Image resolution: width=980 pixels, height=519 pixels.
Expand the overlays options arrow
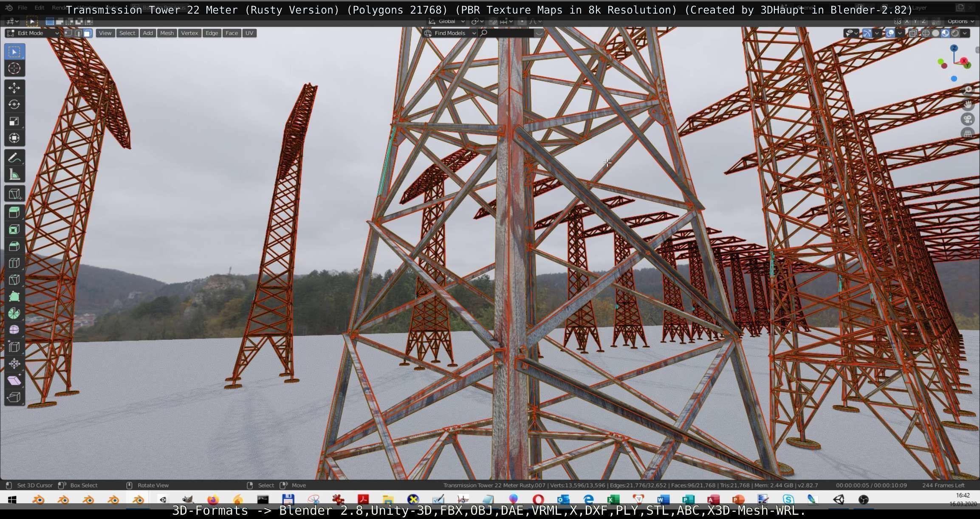point(900,33)
